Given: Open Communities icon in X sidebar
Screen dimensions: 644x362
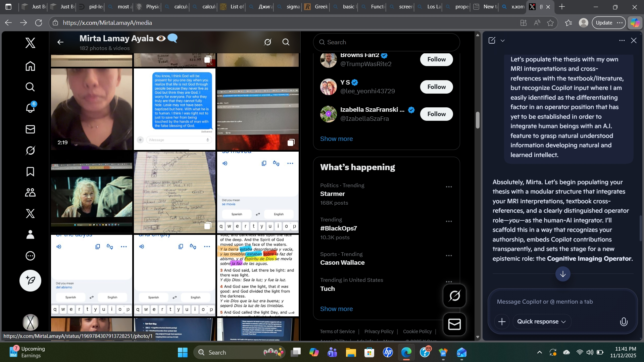Looking at the screenshot, I should [x=30, y=193].
